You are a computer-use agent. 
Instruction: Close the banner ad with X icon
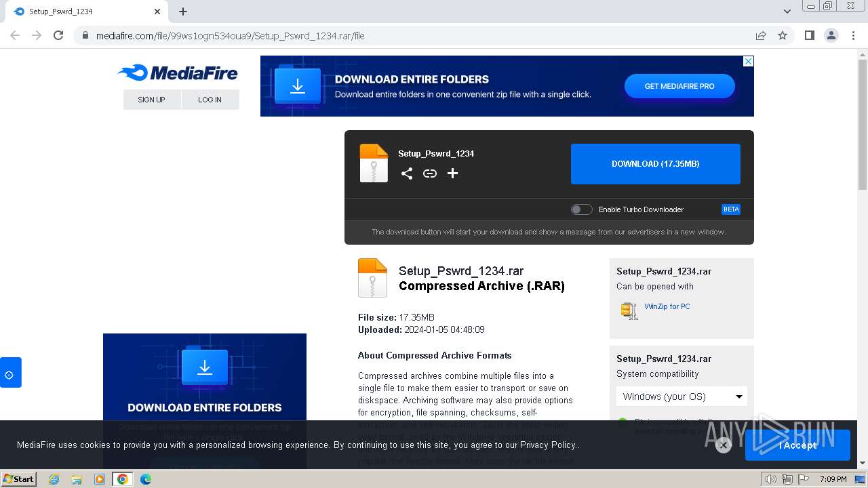(748, 61)
